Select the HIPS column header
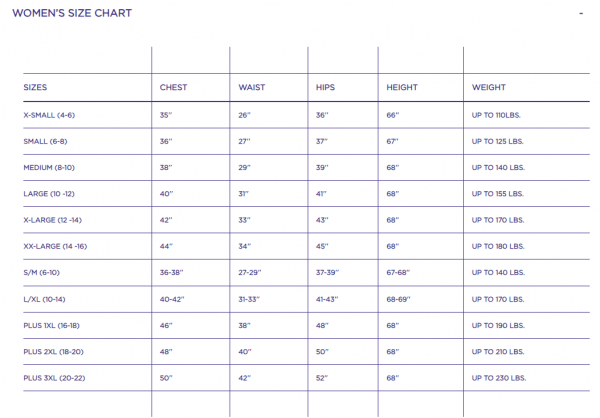This screenshot has height=418, width=600. 325,87
